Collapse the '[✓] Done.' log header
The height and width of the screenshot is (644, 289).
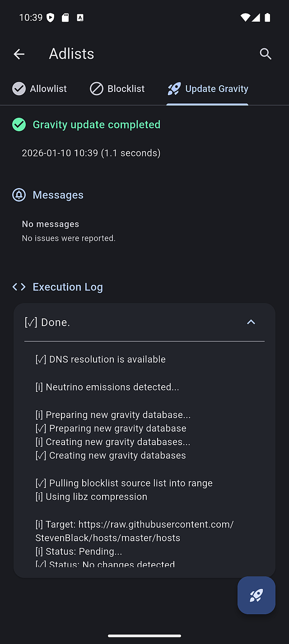tap(47, 322)
